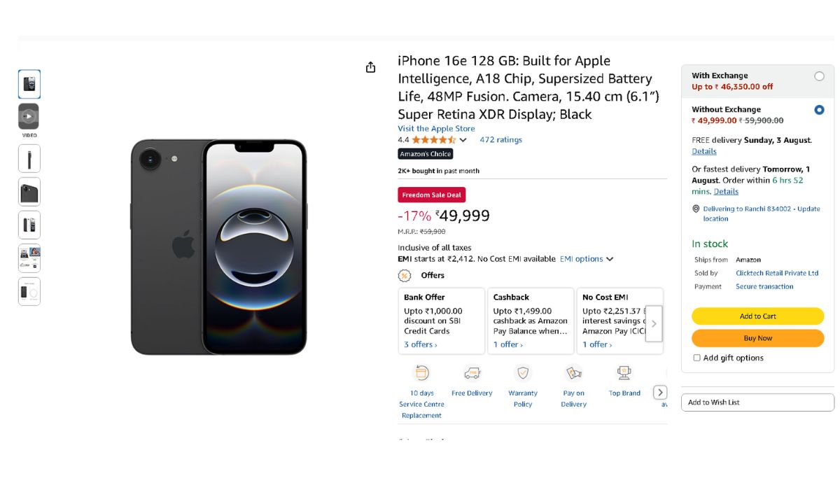Viewport: 840px width, 504px height.
Task: Open the 472 ratings link
Action: (500, 140)
